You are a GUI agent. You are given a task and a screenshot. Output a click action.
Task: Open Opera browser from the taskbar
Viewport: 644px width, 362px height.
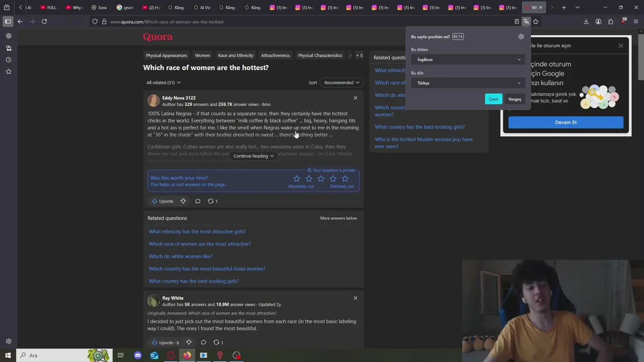click(x=171, y=355)
